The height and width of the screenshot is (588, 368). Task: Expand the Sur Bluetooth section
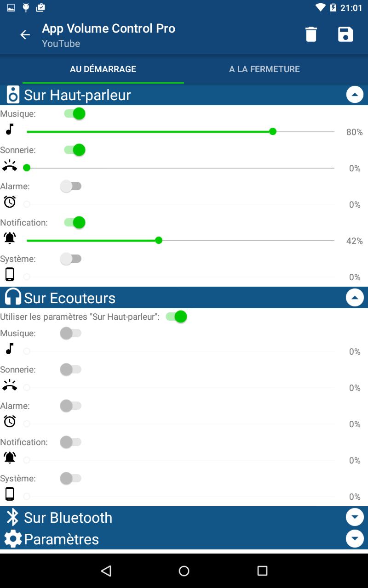click(x=355, y=517)
